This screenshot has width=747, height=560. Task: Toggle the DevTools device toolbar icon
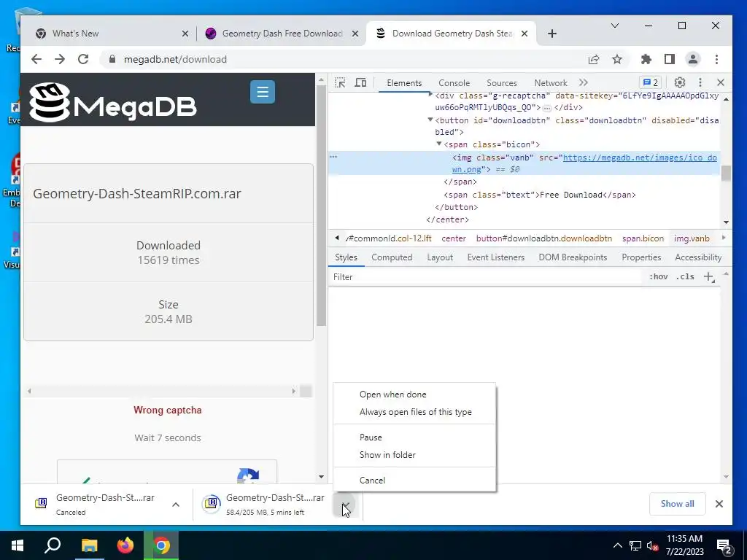pyautogui.click(x=360, y=82)
